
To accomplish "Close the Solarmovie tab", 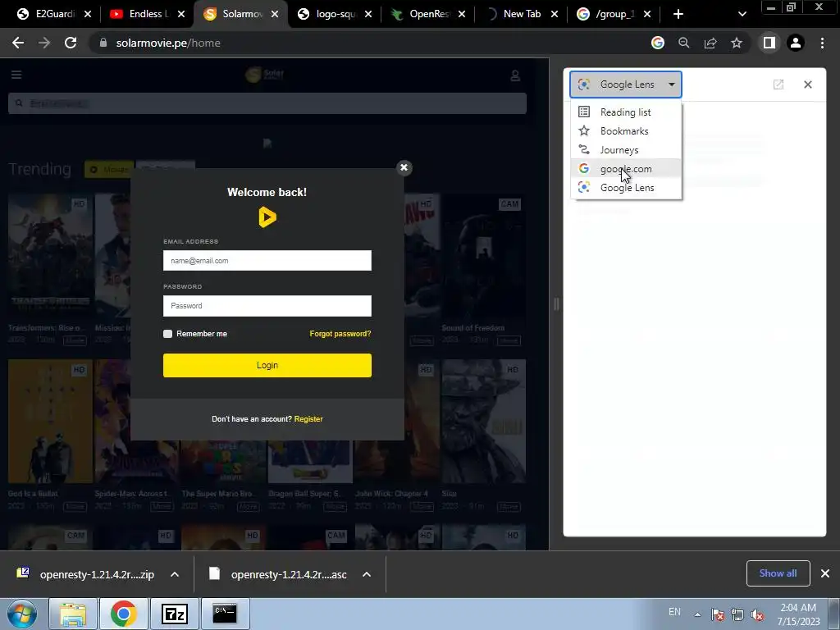I will (x=275, y=14).
